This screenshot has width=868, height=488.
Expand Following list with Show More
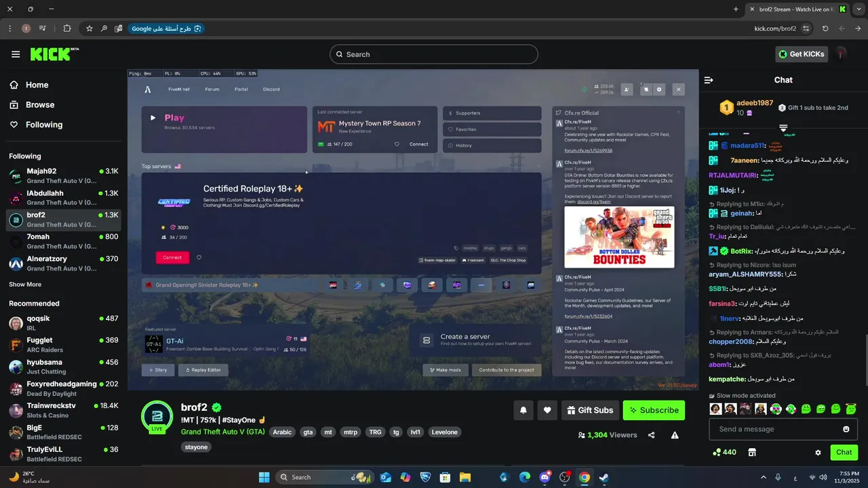tap(25, 285)
